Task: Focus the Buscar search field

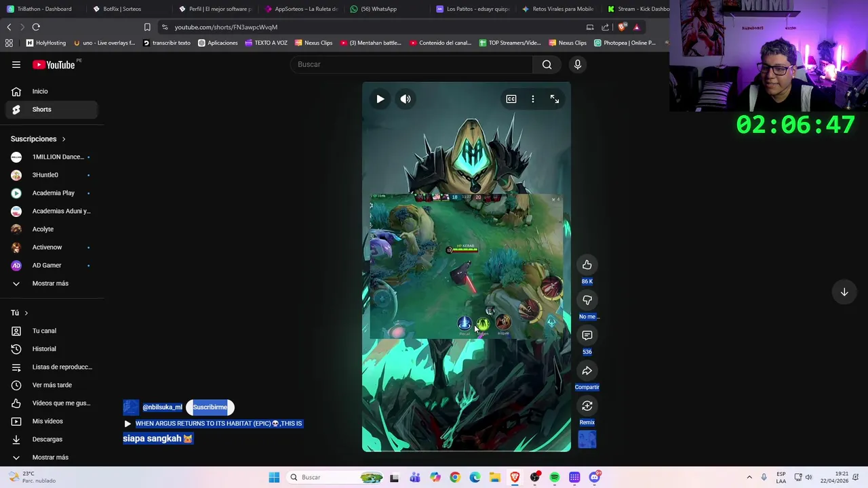Action: pyautogui.click(x=412, y=64)
